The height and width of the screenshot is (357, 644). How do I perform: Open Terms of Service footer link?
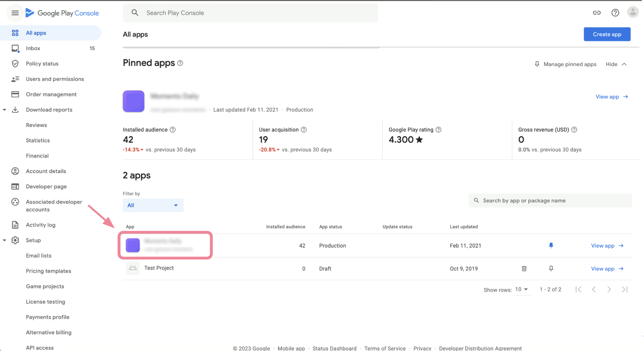385,349
